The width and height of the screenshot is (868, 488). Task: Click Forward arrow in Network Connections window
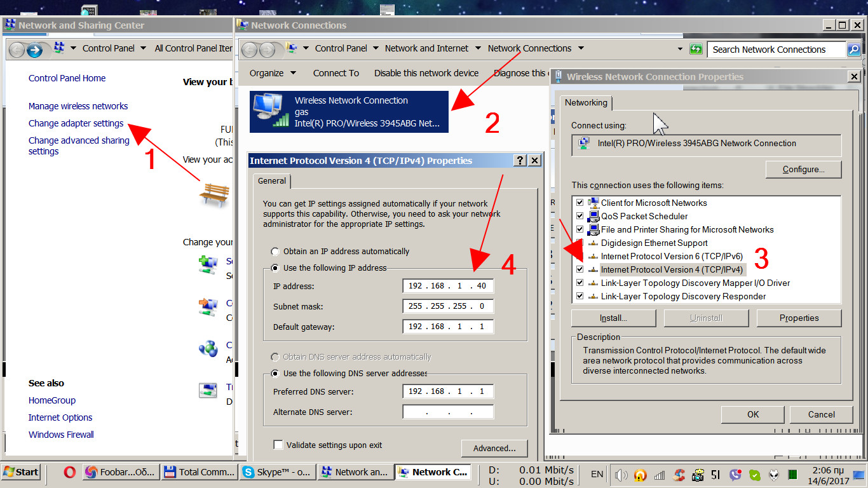coord(268,49)
